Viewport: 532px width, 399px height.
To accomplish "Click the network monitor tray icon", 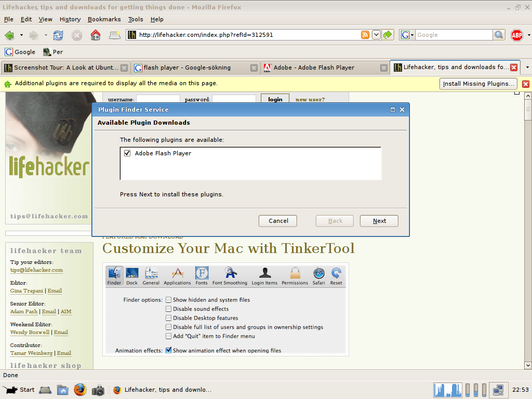I will click(x=498, y=390).
